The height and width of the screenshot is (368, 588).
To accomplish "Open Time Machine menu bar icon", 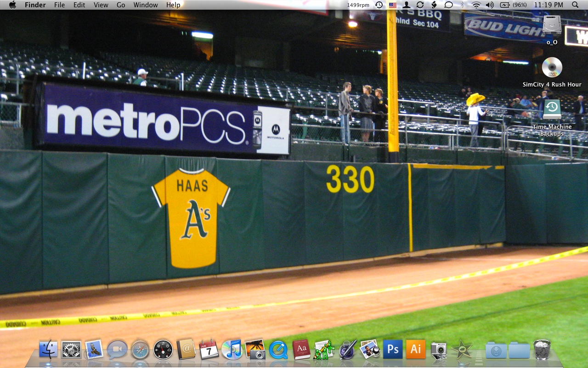I will coord(379,5).
